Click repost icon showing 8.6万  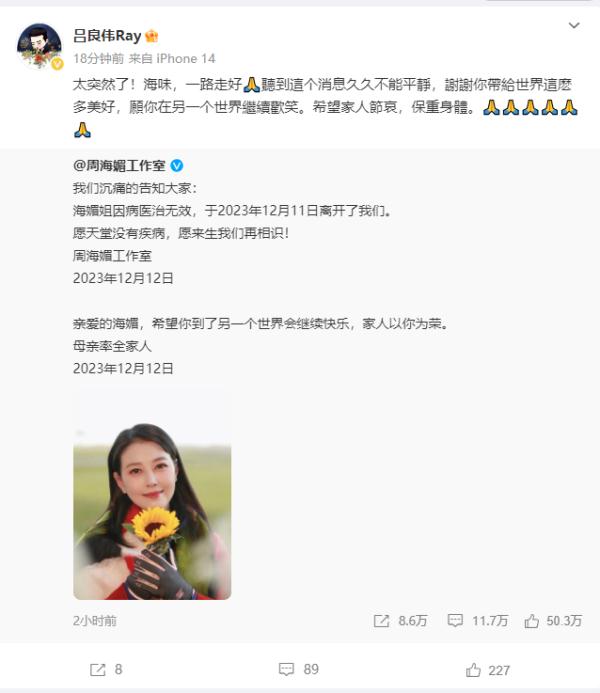click(x=381, y=621)
